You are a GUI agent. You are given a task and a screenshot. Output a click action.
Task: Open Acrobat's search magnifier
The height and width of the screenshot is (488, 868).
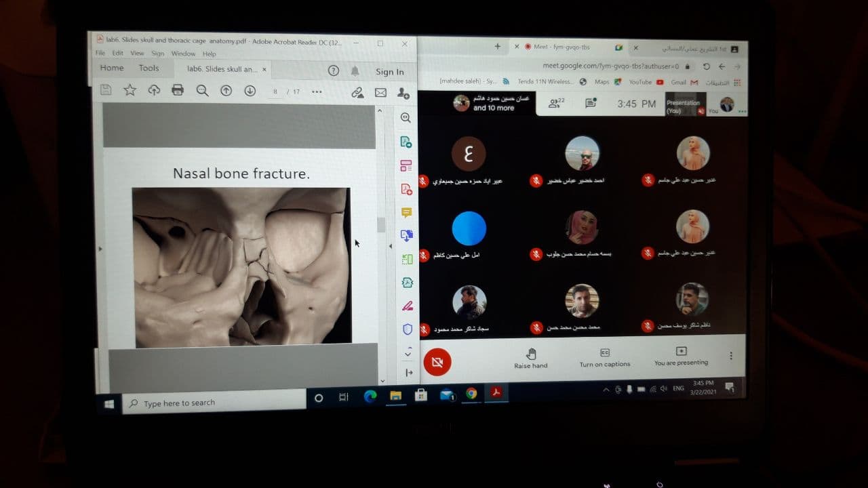coord(202,90)
